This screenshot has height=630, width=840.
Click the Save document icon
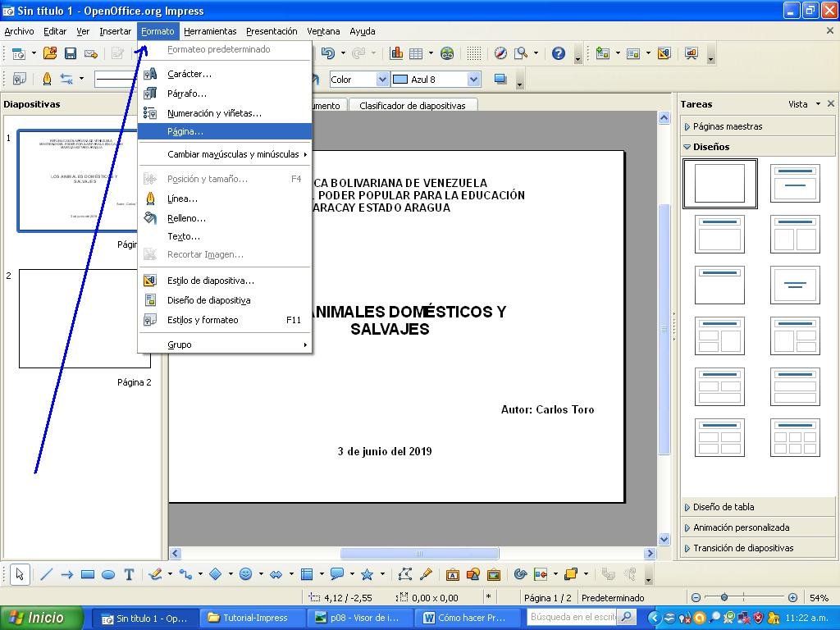(71, 53)
